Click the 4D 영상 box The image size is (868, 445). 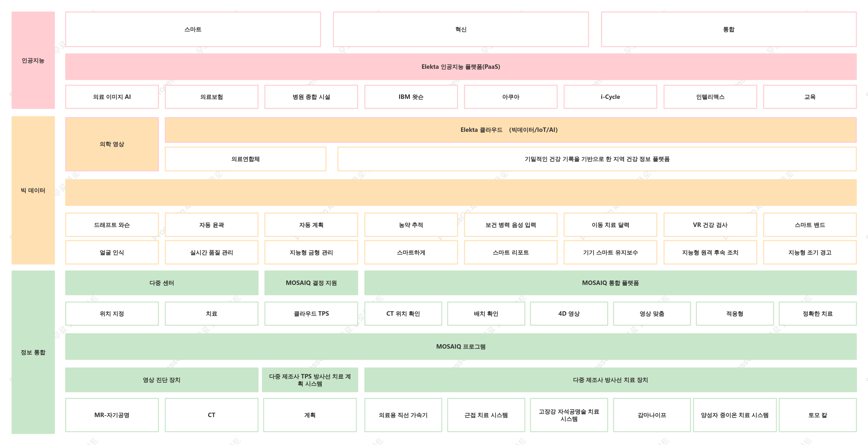coord(569,314)
